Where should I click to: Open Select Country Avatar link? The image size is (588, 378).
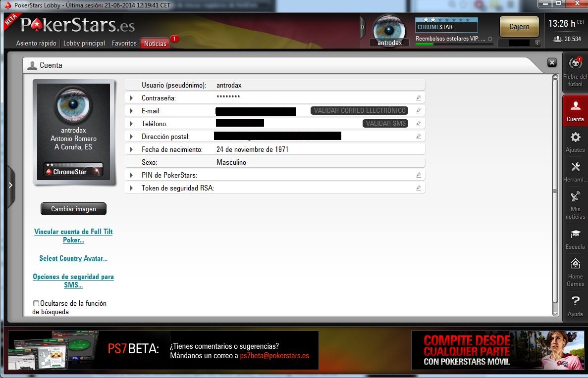[x=73, y=258]
